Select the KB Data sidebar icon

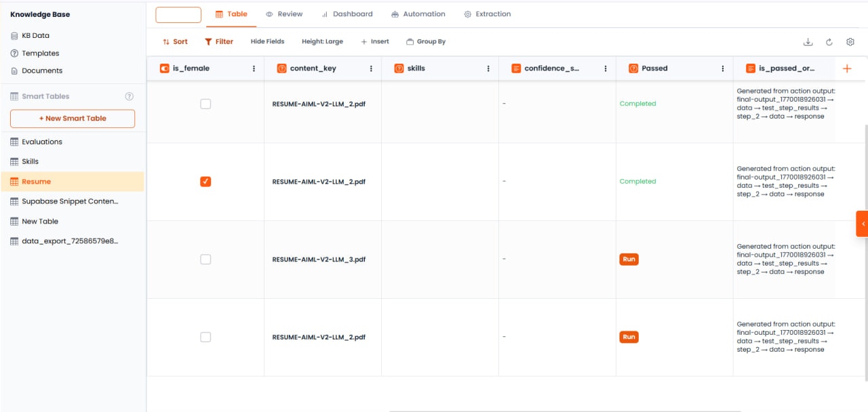point(15,35)
